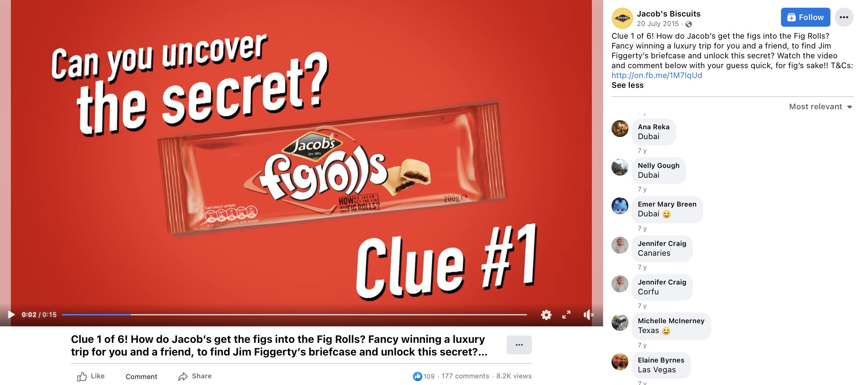Open video settings gear icon
868x385 pixels.
point(546,314)
